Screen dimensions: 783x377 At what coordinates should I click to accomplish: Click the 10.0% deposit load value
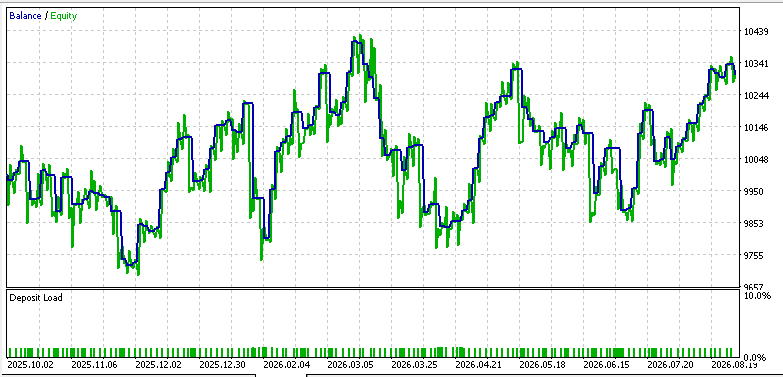click(x=757, y=296)
